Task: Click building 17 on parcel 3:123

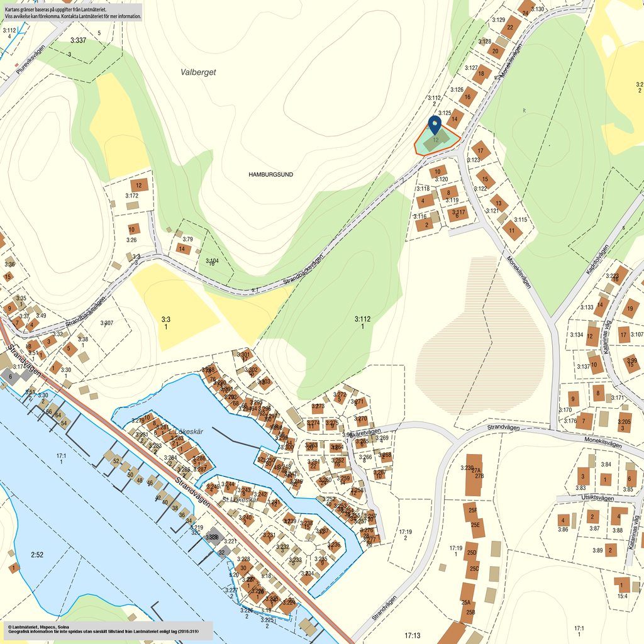Action: pos(481,151)
